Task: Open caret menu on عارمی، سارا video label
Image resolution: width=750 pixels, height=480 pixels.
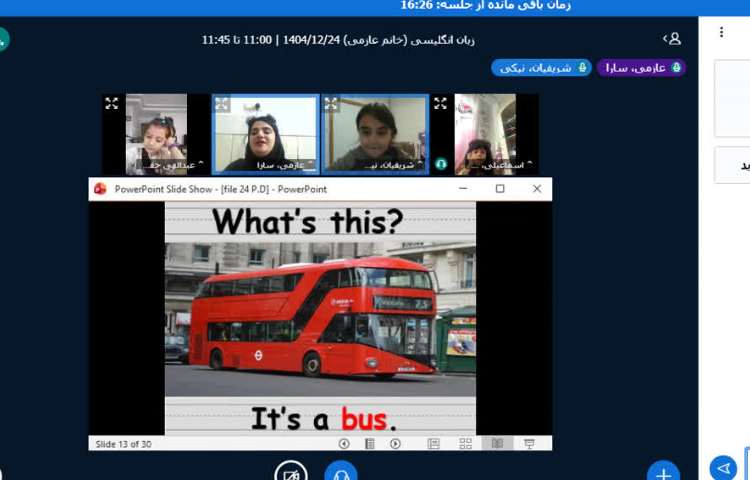Action: [310, 164]
